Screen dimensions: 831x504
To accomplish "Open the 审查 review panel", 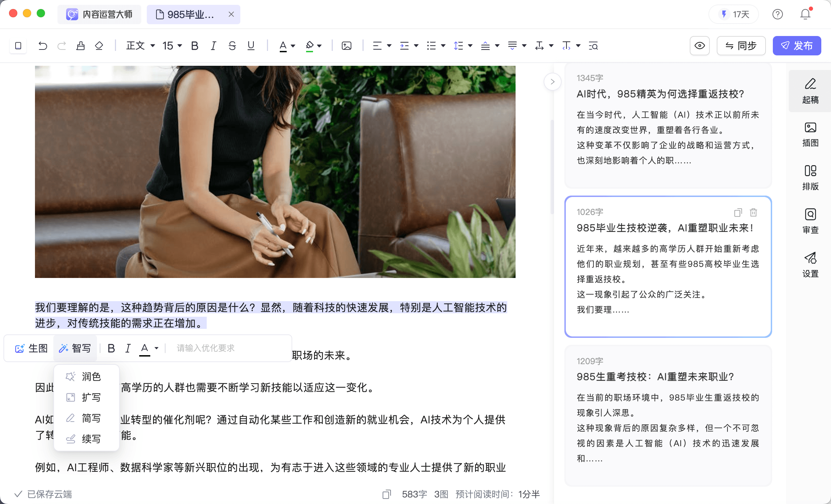I will tap(810, 221).
